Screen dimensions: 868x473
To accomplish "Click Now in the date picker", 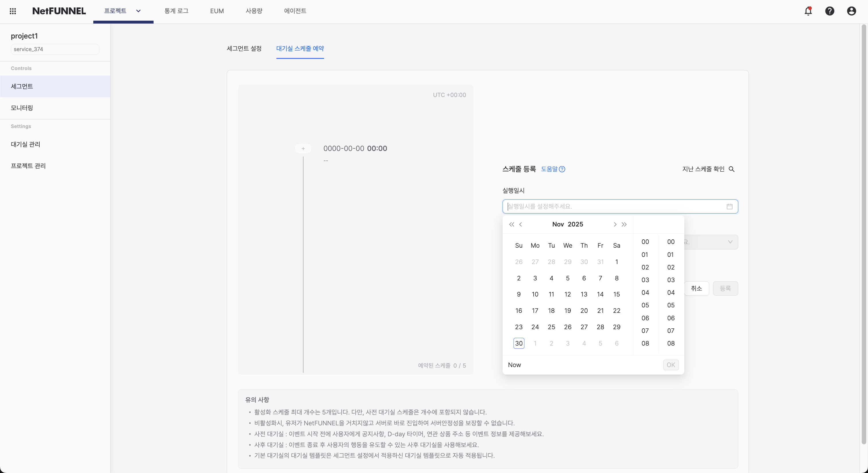I will pyautogui.click(x=514, y=365).
